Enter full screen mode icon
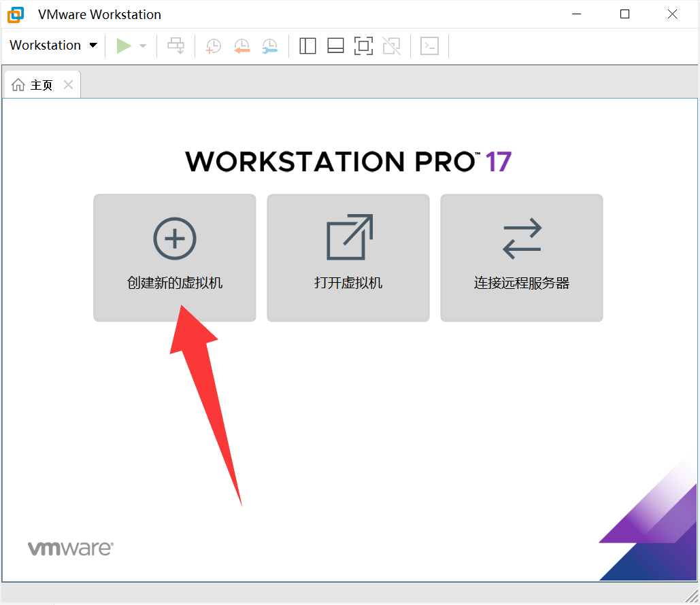Screen dimensions: 700x605 pyautogui.click(x=363, y=46)
